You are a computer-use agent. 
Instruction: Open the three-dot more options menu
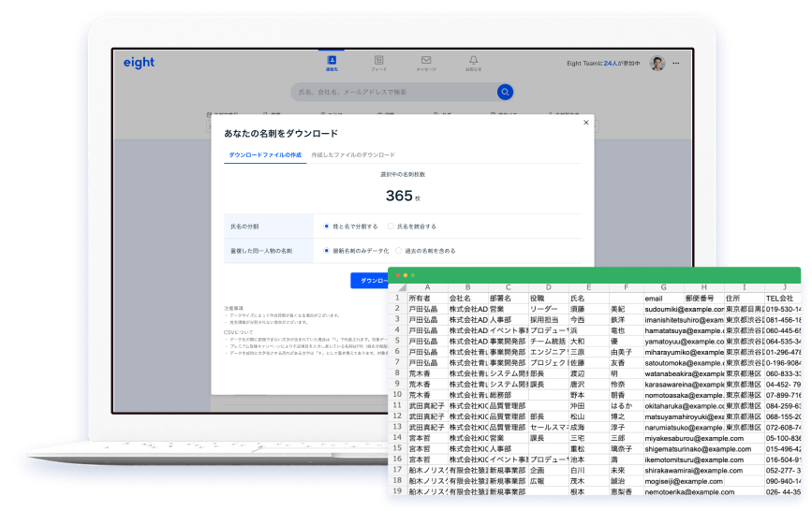tap(676, 63)
